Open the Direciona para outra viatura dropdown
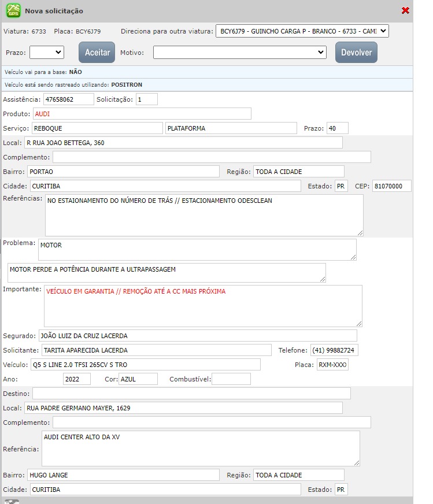 [x=302, y=31]
